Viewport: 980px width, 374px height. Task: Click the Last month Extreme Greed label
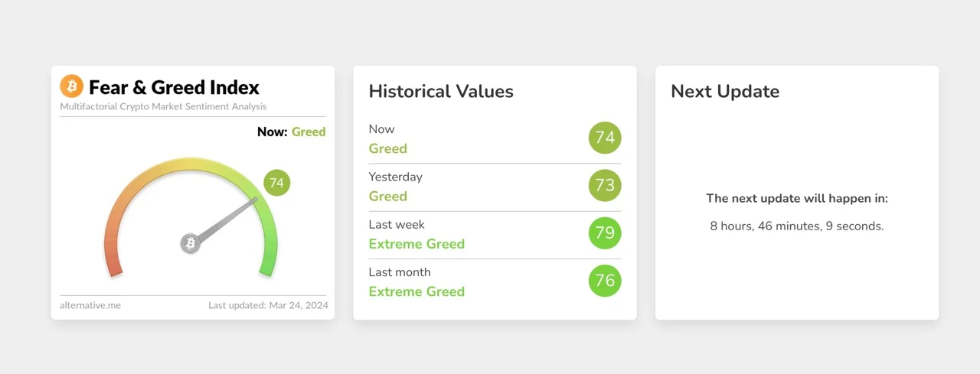pos(416,291)
